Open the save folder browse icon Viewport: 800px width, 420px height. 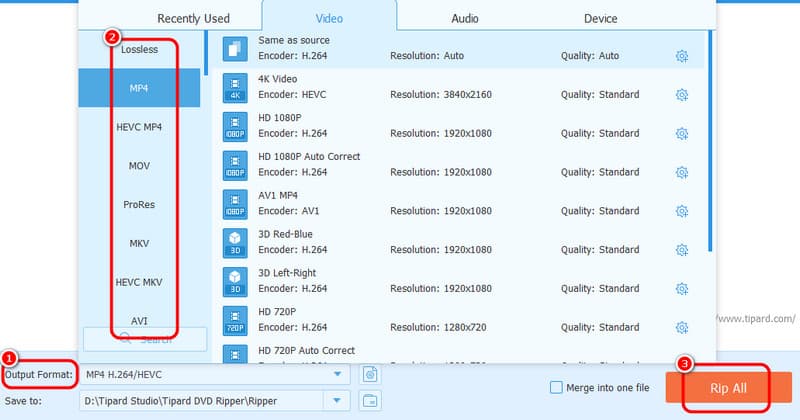tap(370, 401)
